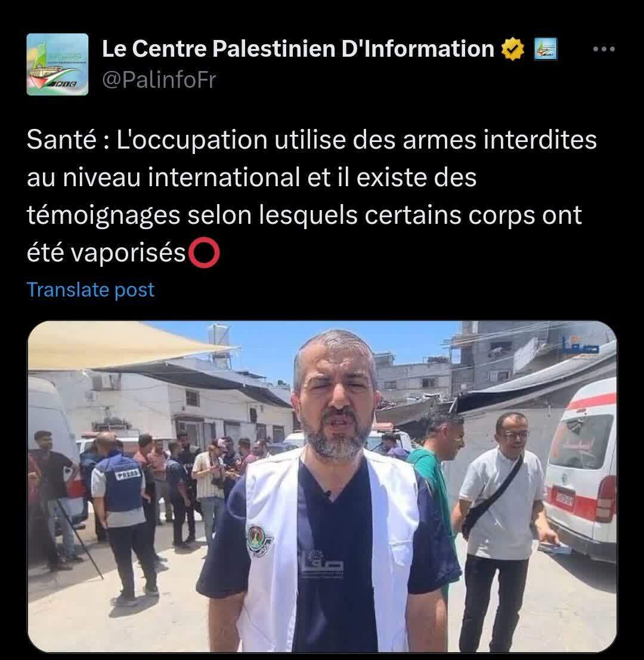This screenshot has width=644, height=660.
Task: Open the three-dot more options menu
Action: pos(603,50)
